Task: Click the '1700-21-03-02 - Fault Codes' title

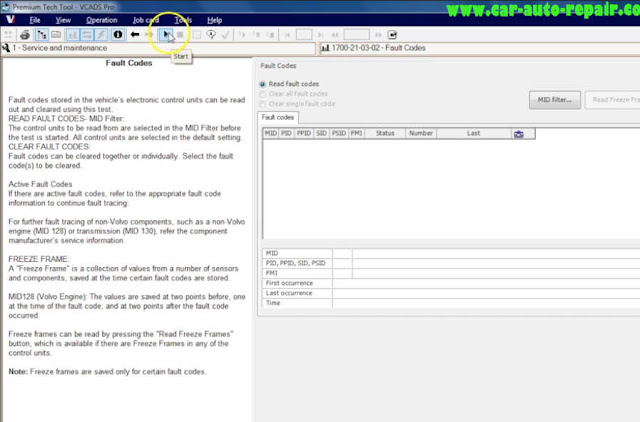Action: pos(378,48)
